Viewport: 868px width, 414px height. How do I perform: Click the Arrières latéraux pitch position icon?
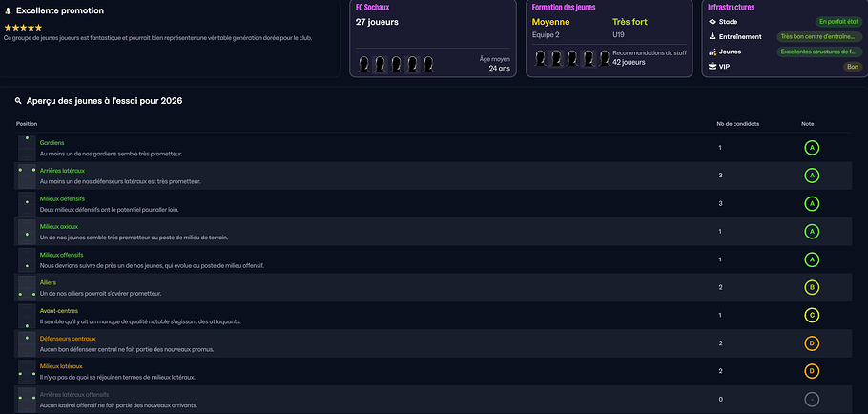(x=26, y=176)
